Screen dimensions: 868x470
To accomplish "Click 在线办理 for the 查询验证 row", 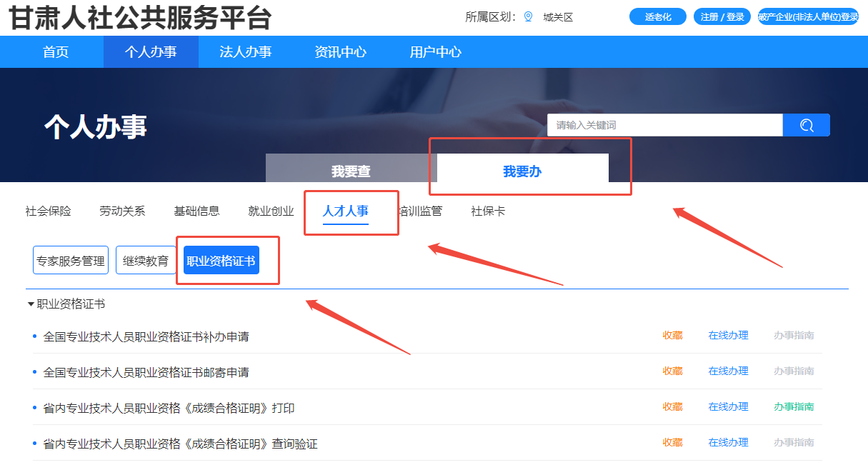I will 728,443.
